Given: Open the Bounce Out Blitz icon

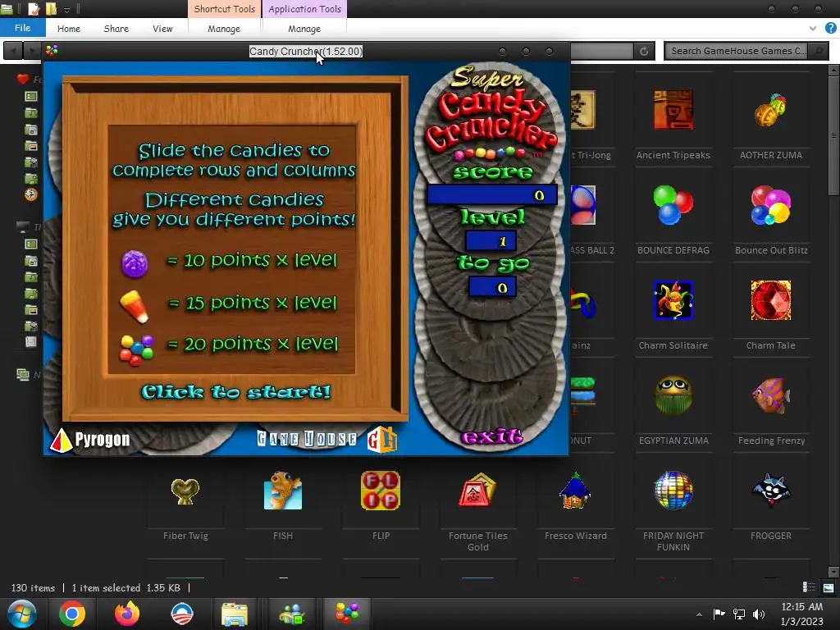Looking at the screenshot, I should [x=771, y=204].
